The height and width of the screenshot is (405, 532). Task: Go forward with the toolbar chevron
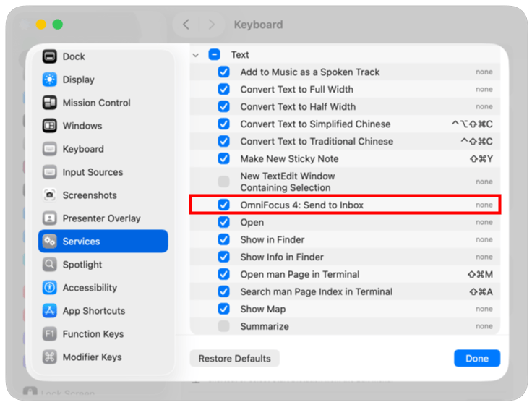[x=211, y=25]
